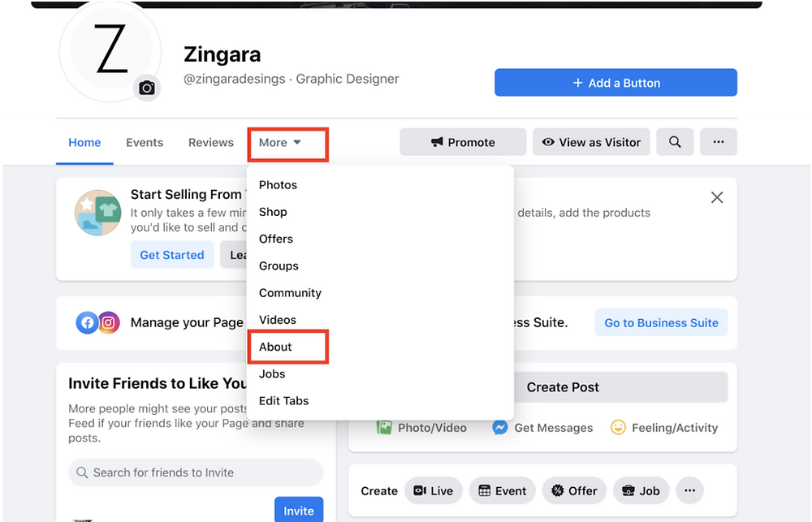
Task: Choose Offers in the dropdown menu
Action: point(381,239)
